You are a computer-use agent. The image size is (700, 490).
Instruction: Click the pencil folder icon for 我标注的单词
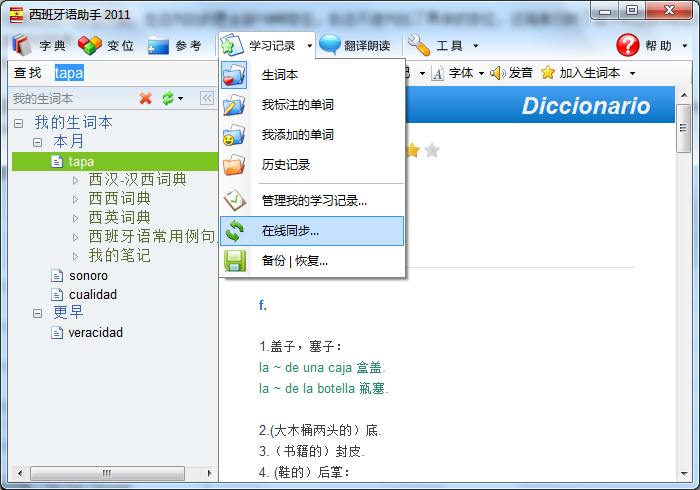[x=234, y=105]
